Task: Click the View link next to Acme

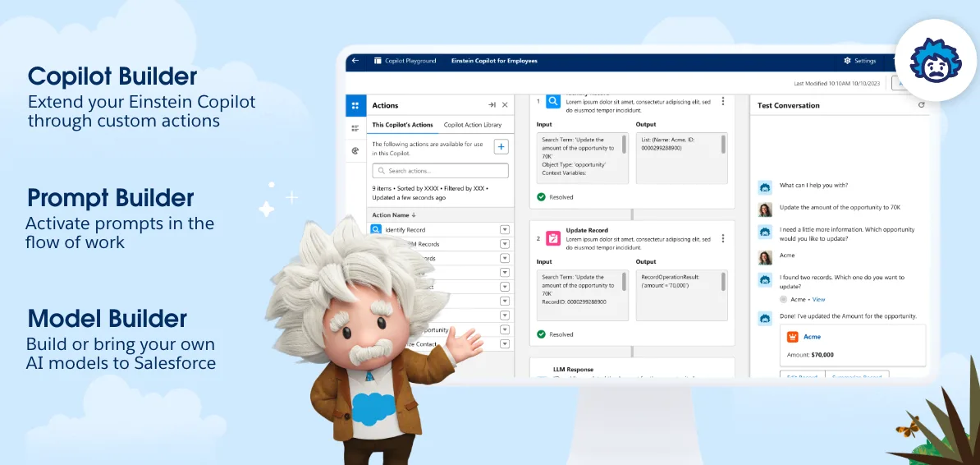Action: [819, 300]
